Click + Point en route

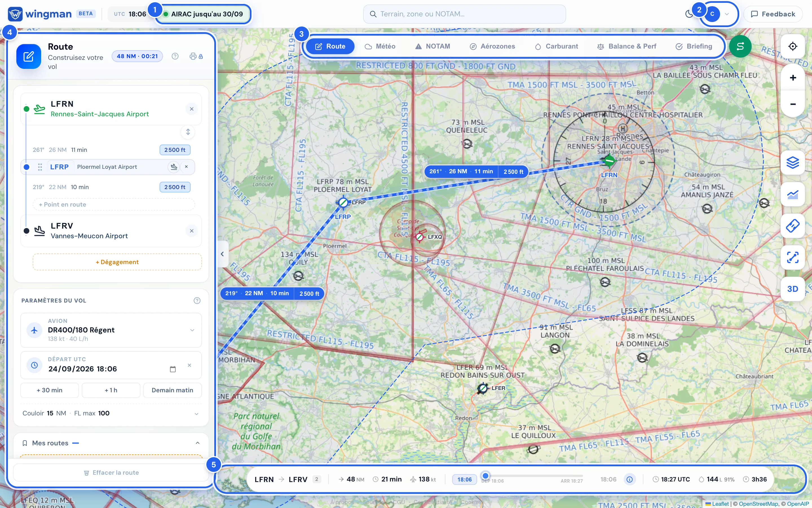114,204
